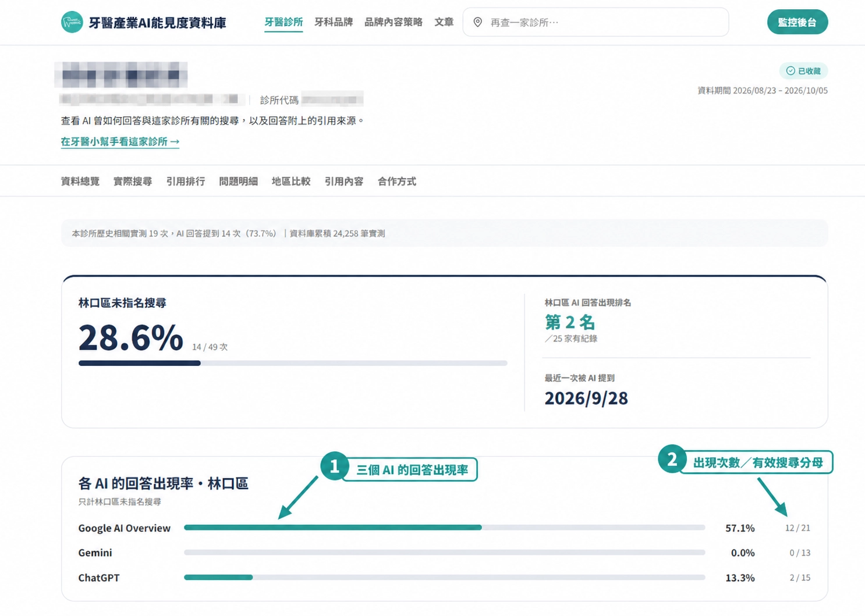Screen dimensions: 865x616
Task: Switch to the 引用排行 section tab
Action: coord(186,181)
